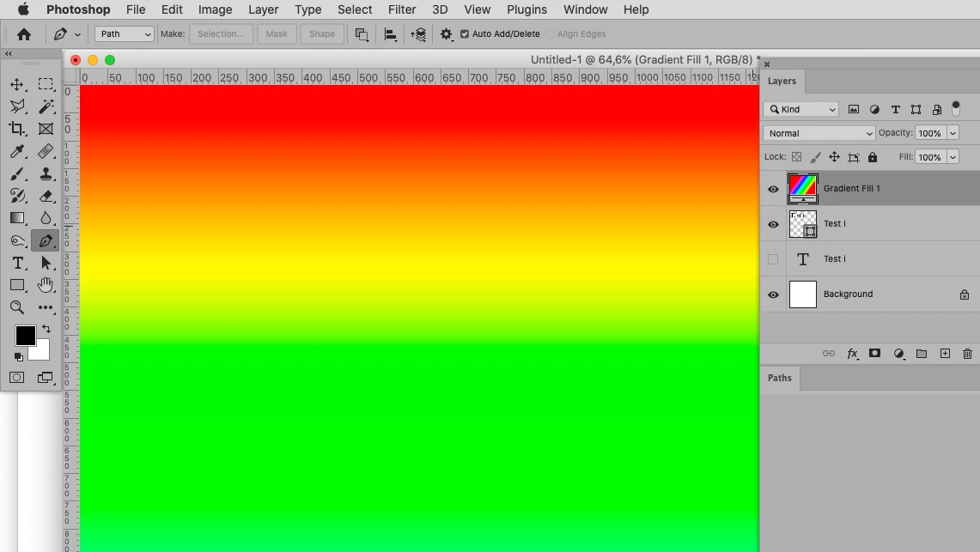The width and height of the screenshot is (980, 552).
Task: Filter layers by adjustment layers
Action: (874, 109)
